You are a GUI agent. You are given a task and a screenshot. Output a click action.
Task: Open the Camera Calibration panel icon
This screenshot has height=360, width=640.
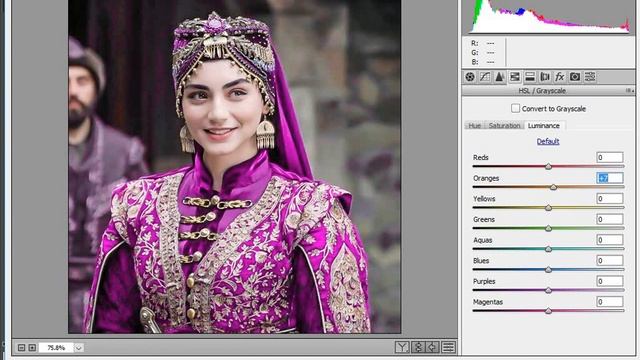click(x=575, y=77)
